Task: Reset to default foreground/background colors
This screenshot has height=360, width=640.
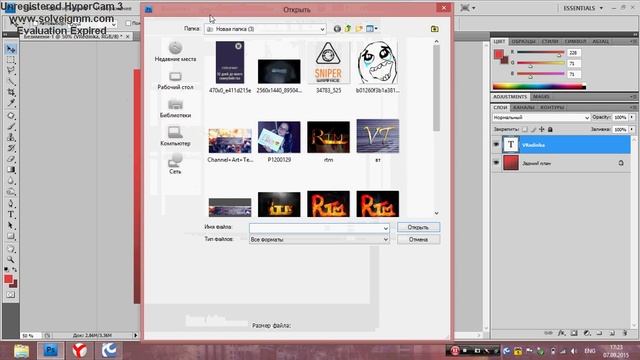Action: [7, 270]
